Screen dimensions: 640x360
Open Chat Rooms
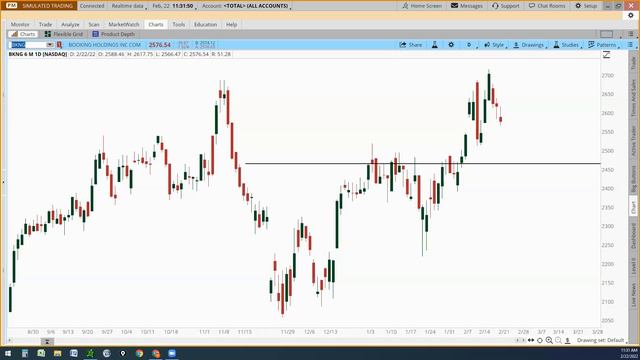(547, 6)
